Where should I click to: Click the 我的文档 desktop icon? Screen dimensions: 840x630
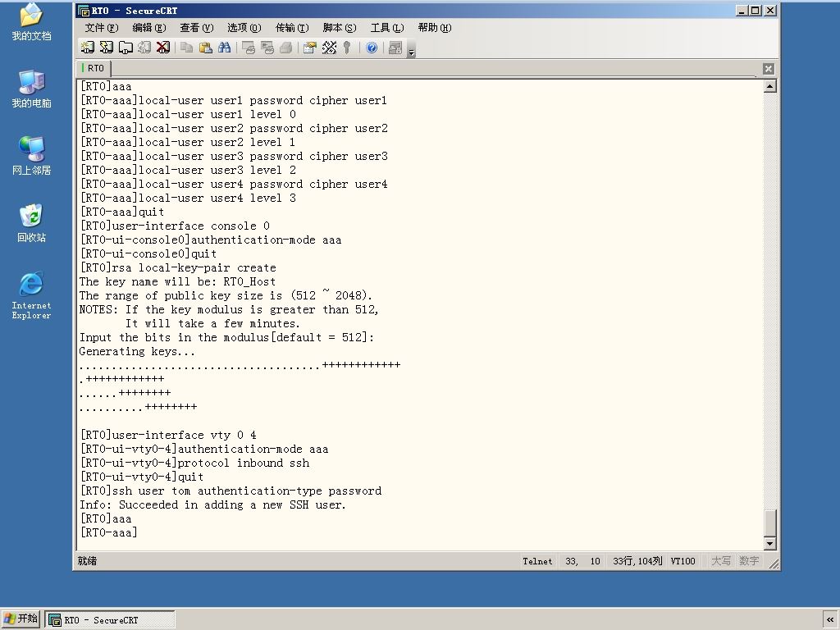click(x=31, y=21)
